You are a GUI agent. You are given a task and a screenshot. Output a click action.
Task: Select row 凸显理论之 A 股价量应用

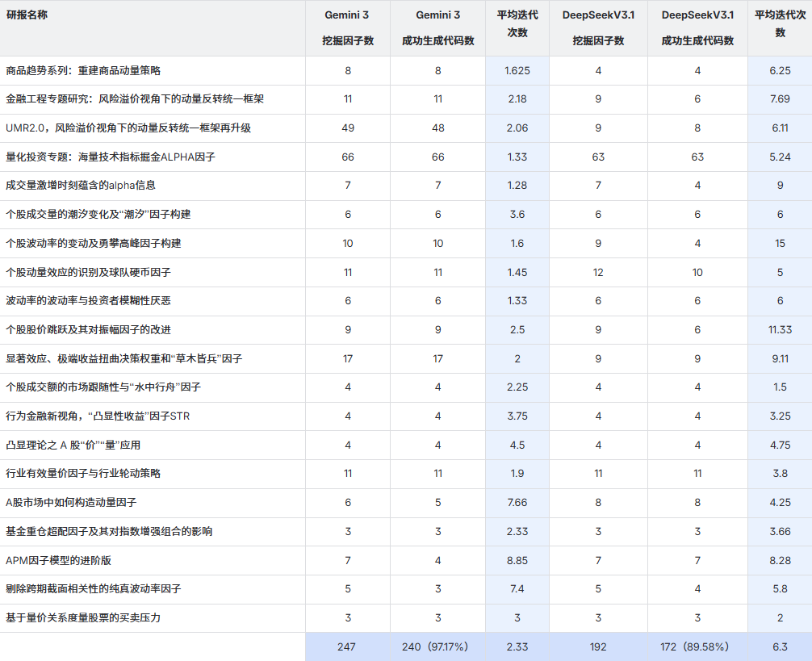406,446
